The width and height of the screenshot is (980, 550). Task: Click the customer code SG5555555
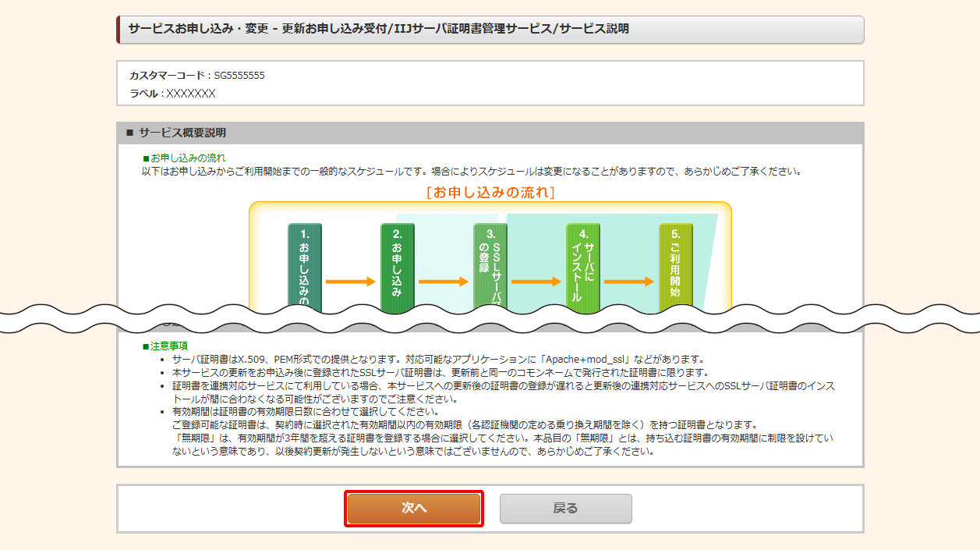[x=239, y=76]
